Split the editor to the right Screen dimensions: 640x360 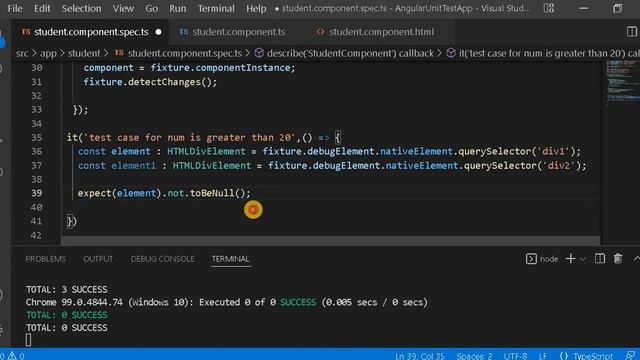(631, 31)
